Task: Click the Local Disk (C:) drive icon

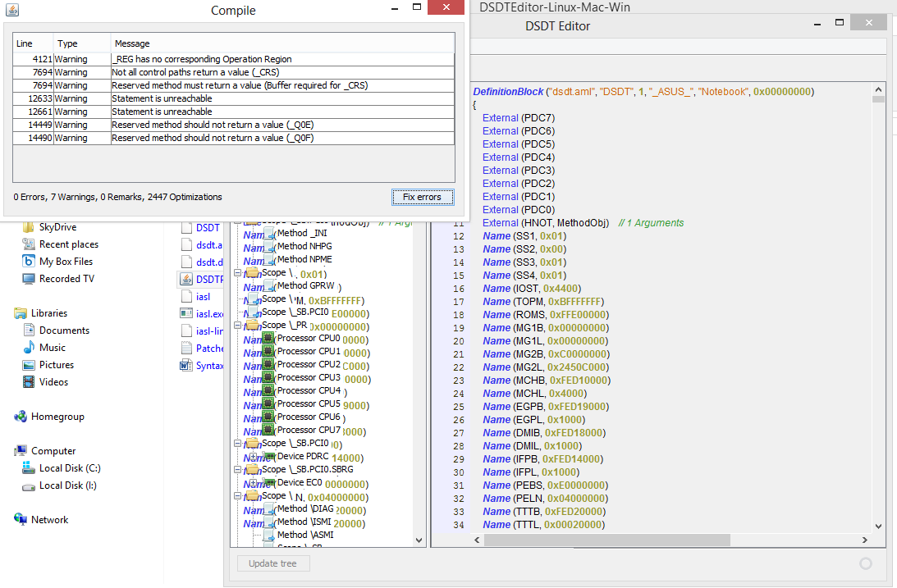Action: [x=29, y=468]
